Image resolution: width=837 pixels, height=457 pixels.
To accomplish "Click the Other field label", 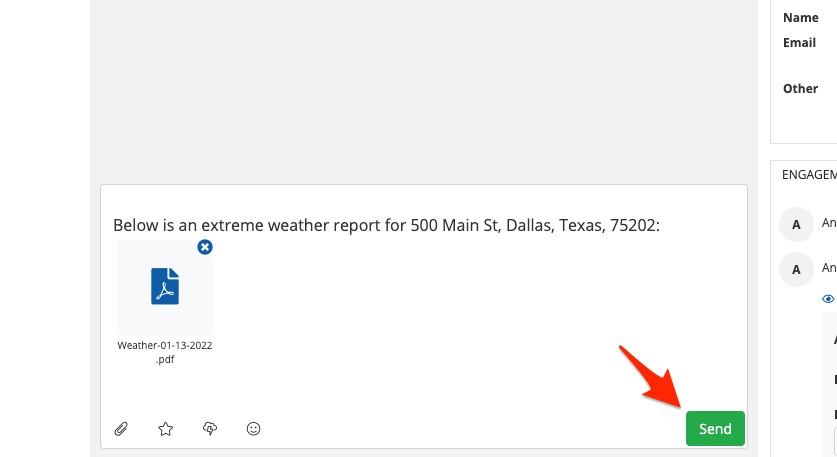I will [801, 88].
